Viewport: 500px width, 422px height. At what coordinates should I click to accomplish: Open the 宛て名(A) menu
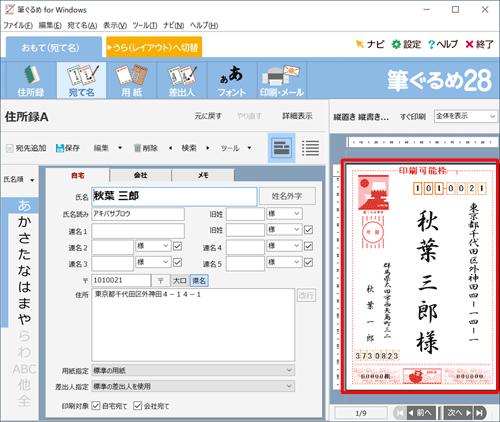(x=82, y=25)
